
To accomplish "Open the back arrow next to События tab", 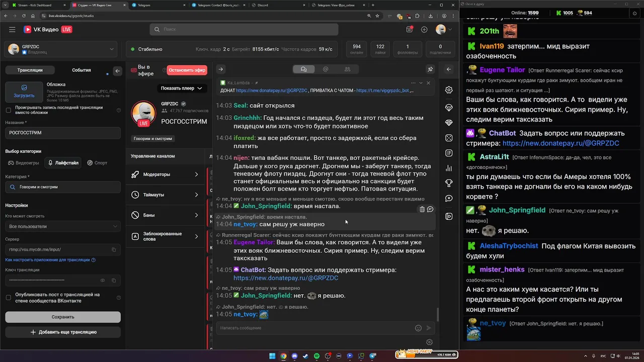I will (x=117, y=71).
